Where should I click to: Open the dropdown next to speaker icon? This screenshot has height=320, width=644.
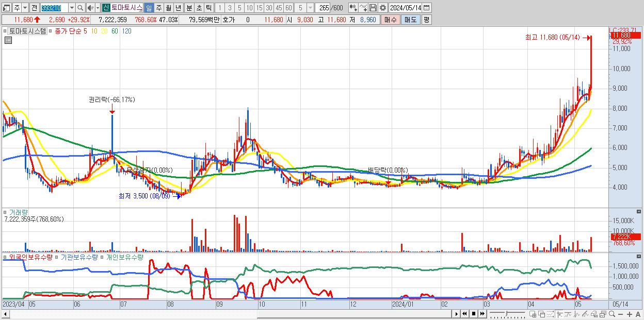98,8
